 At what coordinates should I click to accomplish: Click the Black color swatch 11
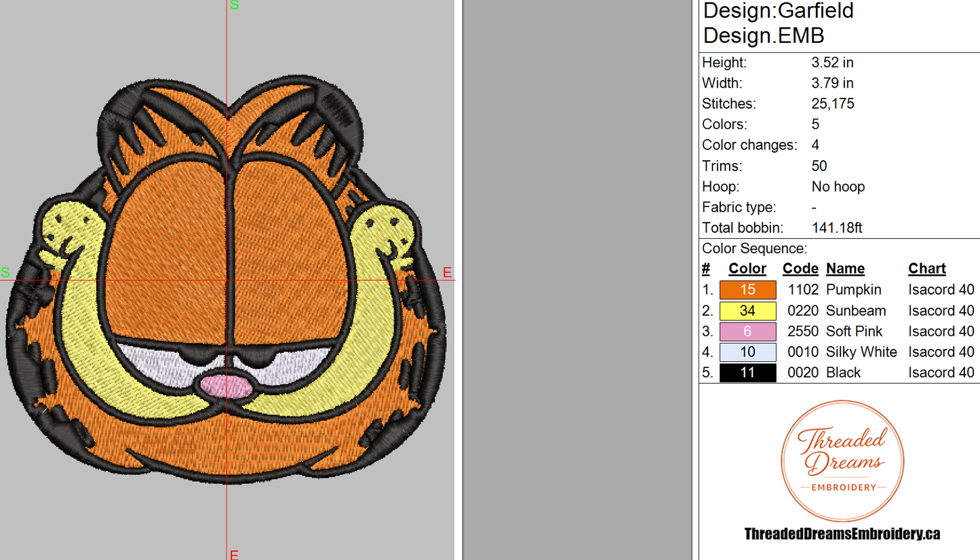(x=747, y=373)
